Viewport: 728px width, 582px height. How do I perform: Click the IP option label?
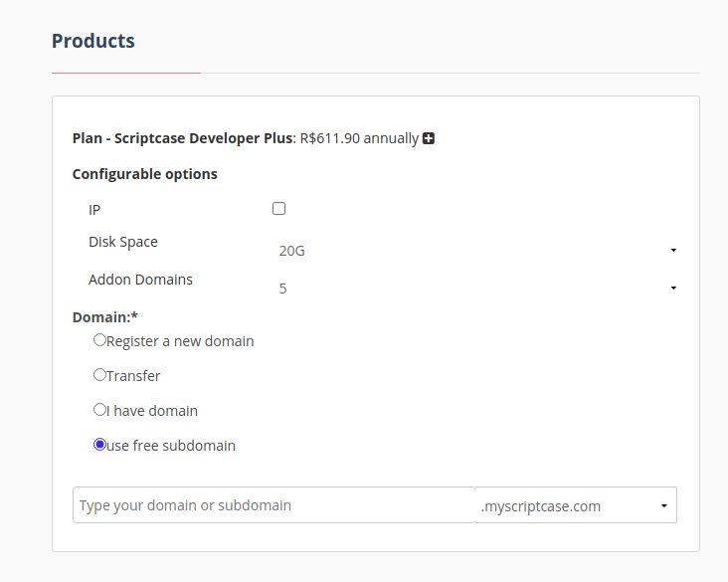tap(94, 210)
